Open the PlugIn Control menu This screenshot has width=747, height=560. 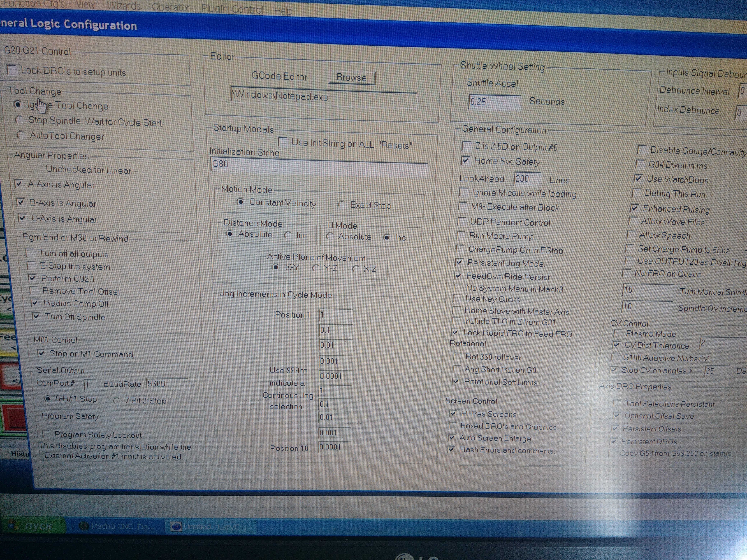click(x=232, y=9)
